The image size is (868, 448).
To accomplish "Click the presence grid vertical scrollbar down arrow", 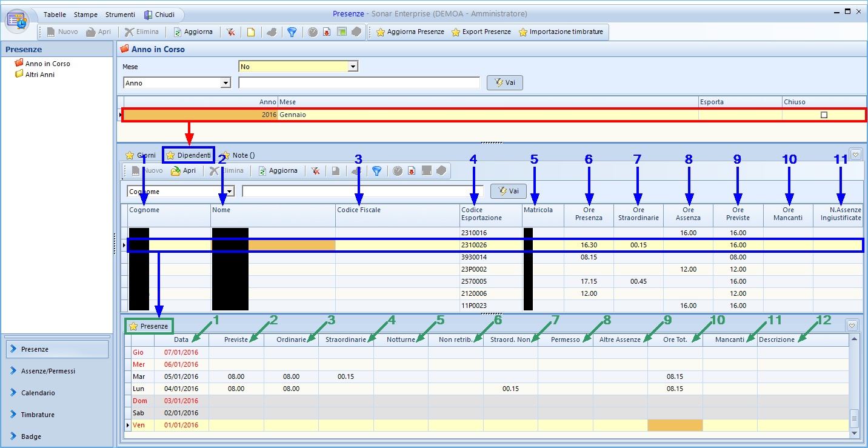I will pyautogui.click(x=854, y=433).
